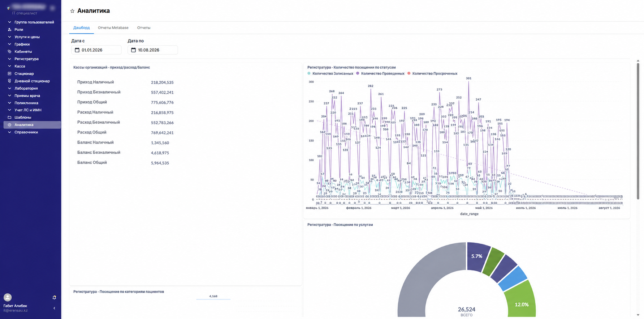The width and height of the screenshot is (644, 319).
Task: Click the dashboard vertical scrollbar
Action: (638, 131)
